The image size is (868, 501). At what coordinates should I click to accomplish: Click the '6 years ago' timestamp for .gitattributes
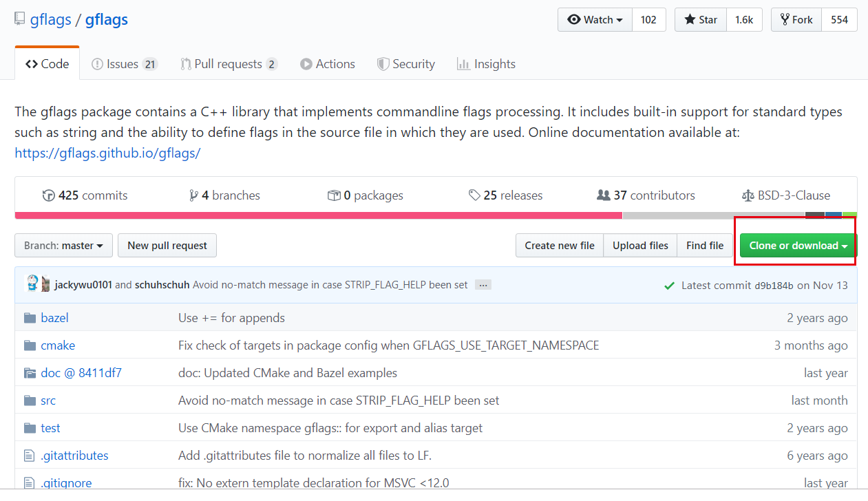(818, 456)
